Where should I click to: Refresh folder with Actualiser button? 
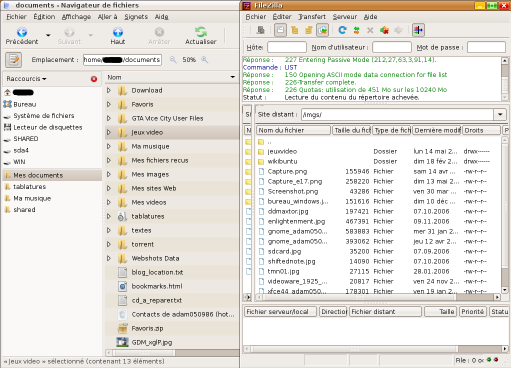tap(201, 36)
